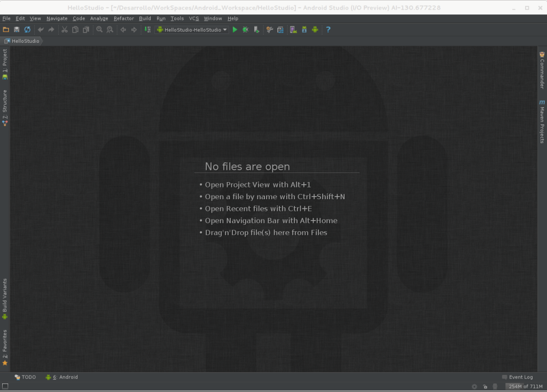Toggle read-only lock icon in status bar

click(485, 387)
